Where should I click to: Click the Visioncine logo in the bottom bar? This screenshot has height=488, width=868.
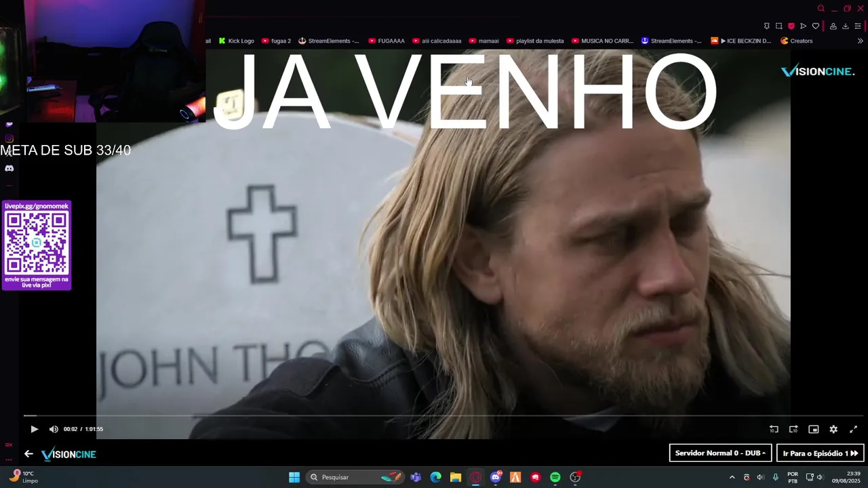coord(68,454)
